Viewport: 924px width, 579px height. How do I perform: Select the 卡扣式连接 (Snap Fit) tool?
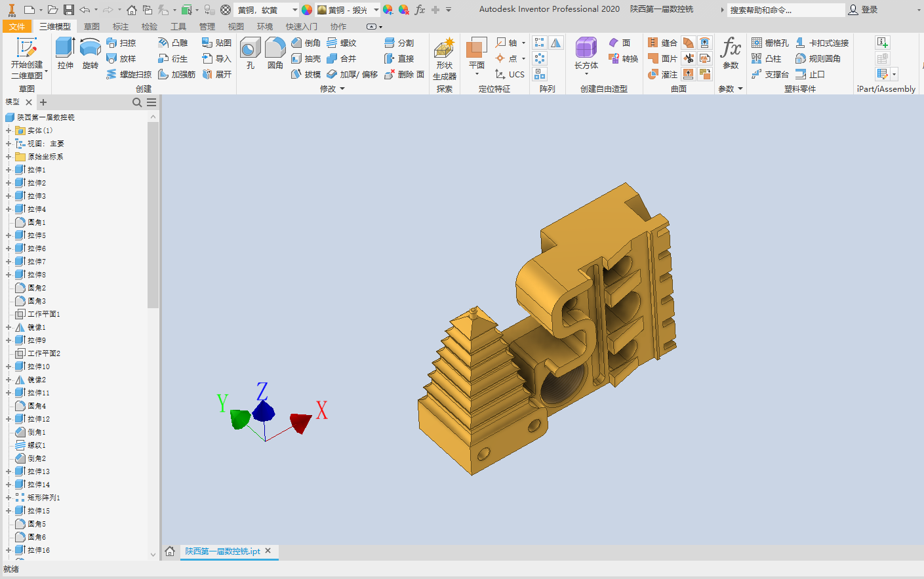pyautogui.click(x=822, y=43)
